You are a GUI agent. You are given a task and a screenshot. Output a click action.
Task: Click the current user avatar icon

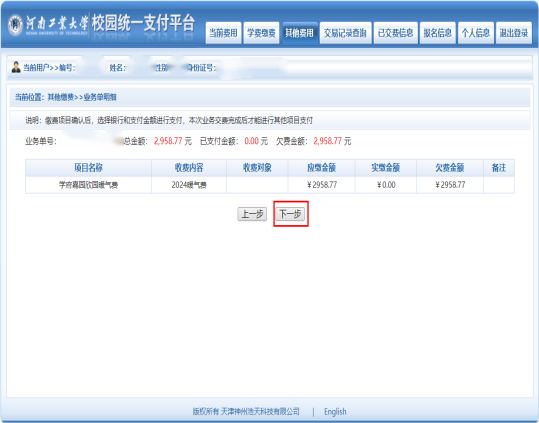coord(16,67)
